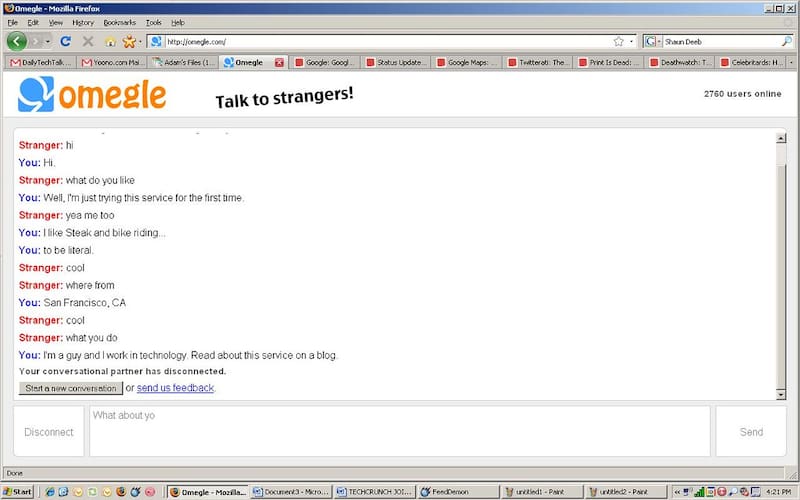The width and height of the screenshot is (800, 500).
Task: Click Start a new conversation button
Action: tap(70, 388)
